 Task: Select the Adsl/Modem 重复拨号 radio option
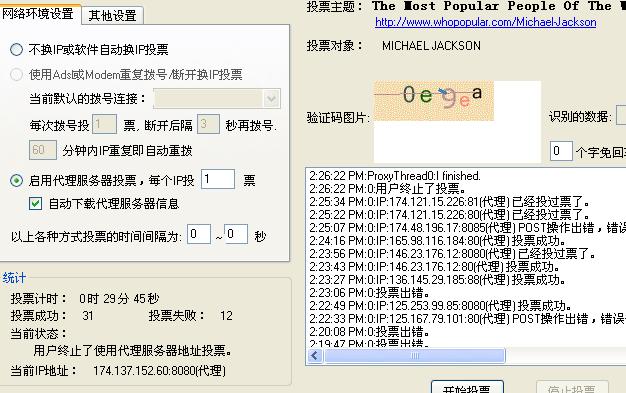point(16,74)
